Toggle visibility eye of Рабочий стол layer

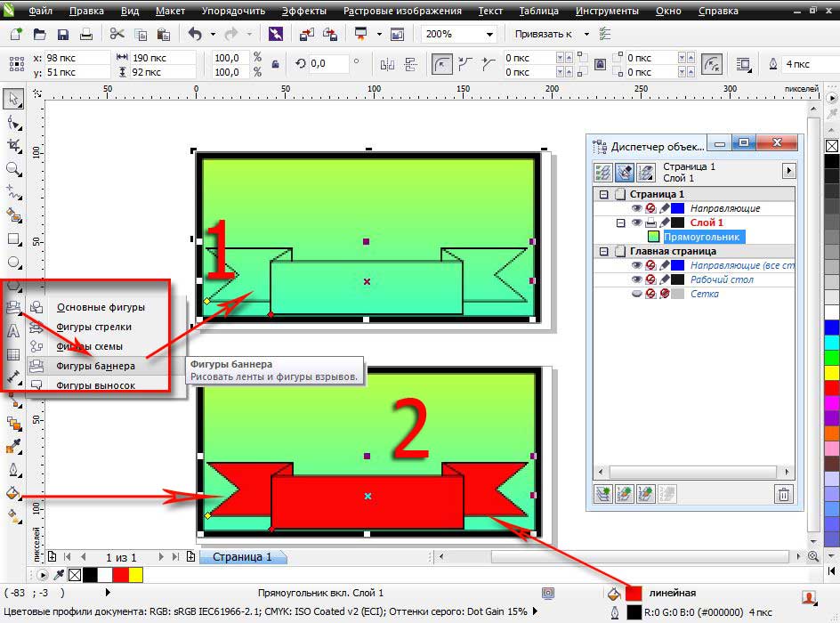pyautogui.click(x=636, y=279)
